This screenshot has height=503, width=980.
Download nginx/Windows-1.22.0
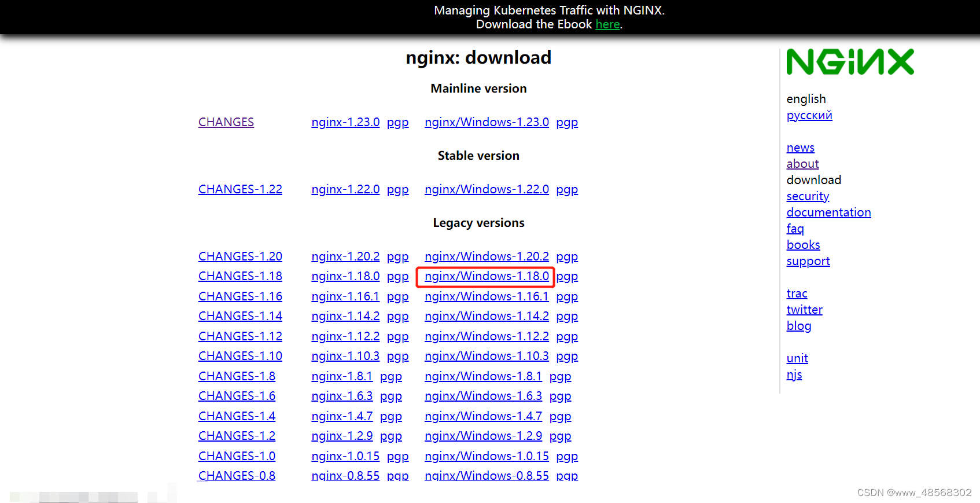point(487,189)
